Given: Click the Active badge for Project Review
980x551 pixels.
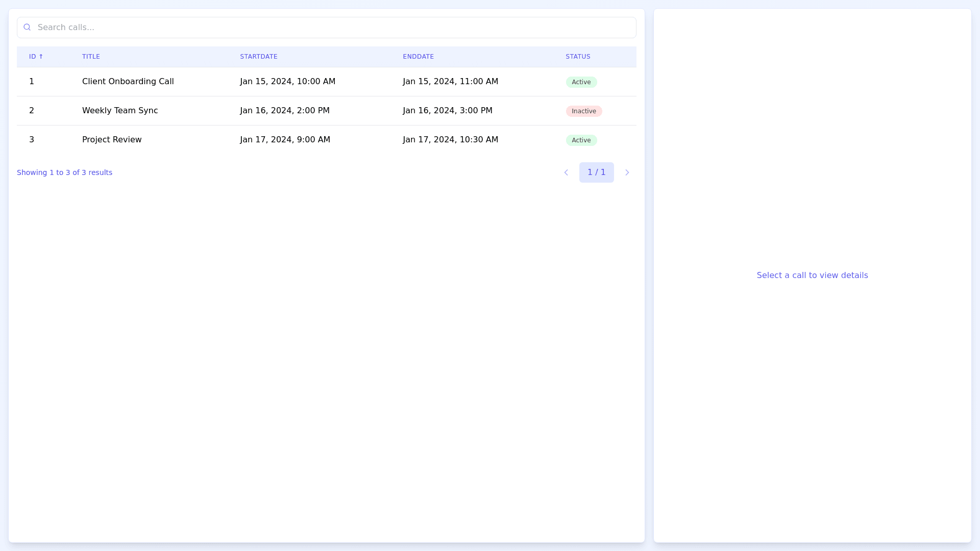Looking at the screenshot, I should [581, 140].
